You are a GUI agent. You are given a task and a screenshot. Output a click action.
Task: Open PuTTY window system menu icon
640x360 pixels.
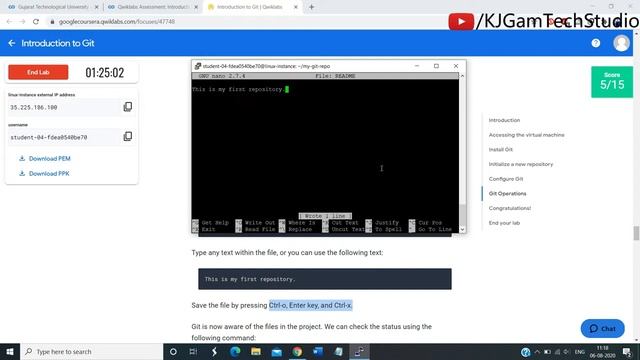tap(198, 66)
